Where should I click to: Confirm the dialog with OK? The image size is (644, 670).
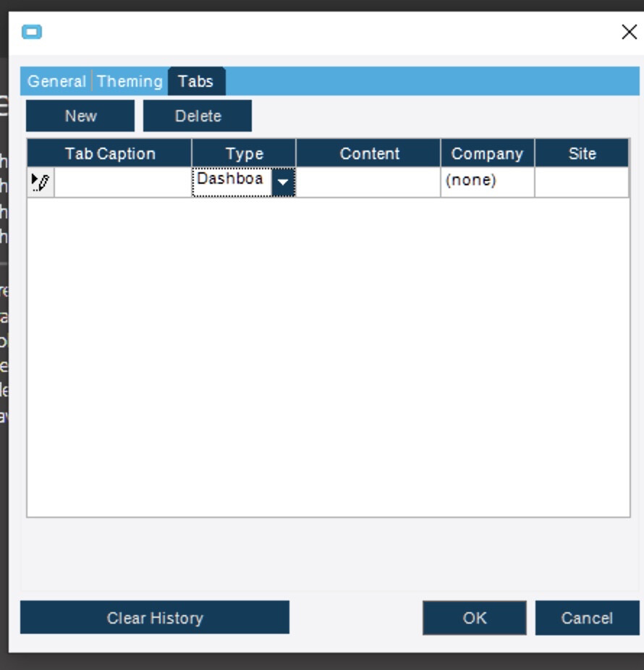click(x=475, y=617)
